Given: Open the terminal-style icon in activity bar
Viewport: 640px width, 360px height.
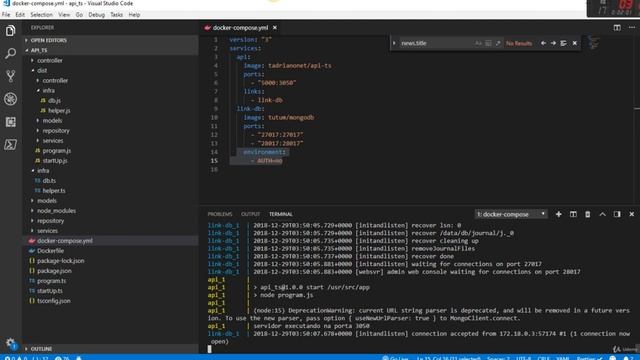Looking at the screenshot, I should click(10, 144).
